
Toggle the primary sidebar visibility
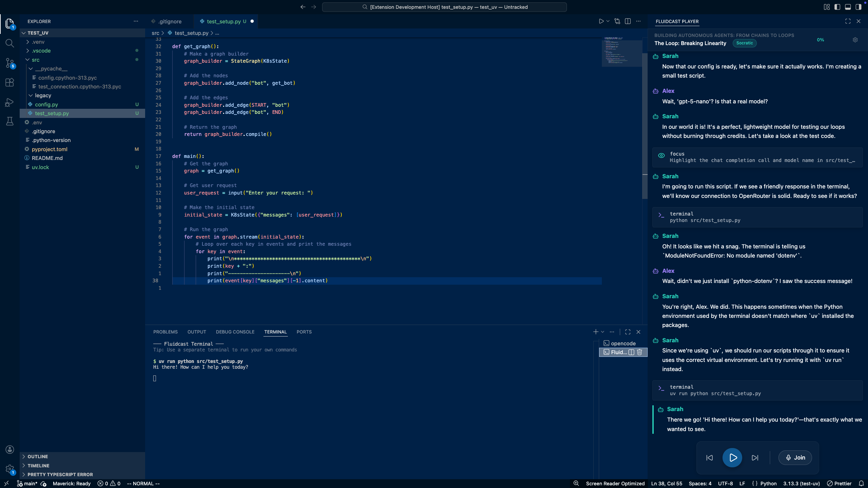[837, 7]
